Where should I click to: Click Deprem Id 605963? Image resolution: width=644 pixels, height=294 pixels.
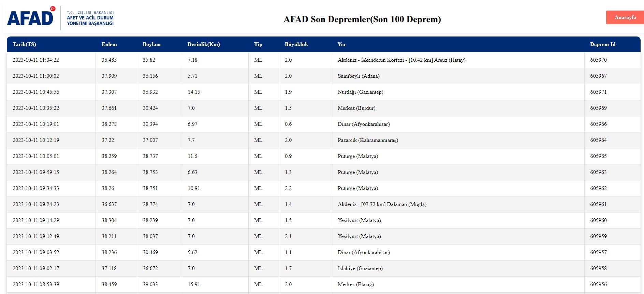click(x=598, y=172)
